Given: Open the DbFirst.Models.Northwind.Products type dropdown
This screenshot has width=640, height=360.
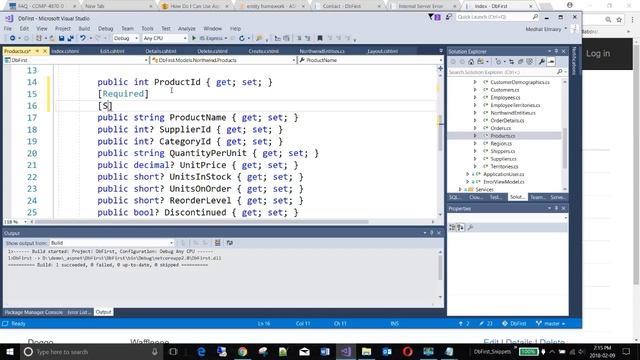Looking at the screenshot, I should [x=223, y=60].
